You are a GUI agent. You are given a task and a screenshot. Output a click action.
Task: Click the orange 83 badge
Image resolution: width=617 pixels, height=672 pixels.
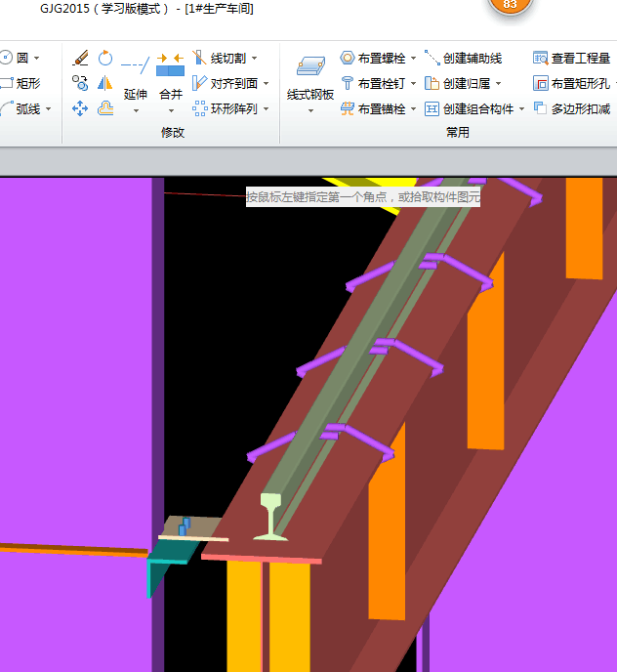(x=510, y=5)
